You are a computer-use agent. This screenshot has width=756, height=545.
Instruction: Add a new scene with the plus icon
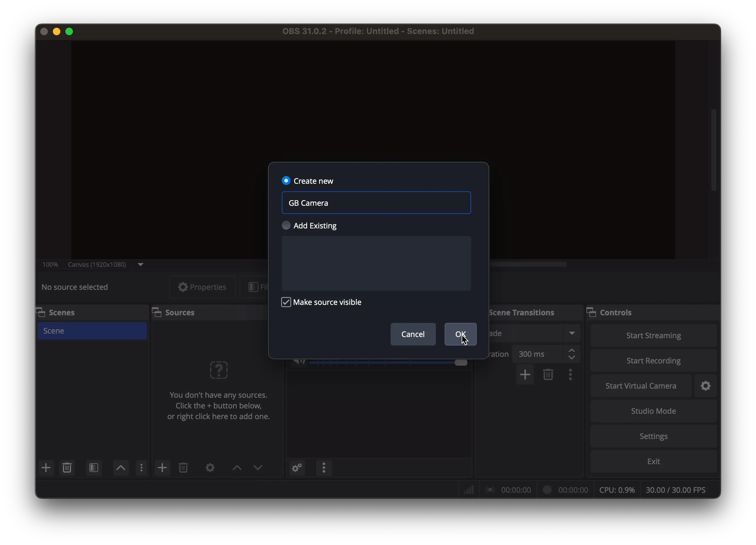click(46, 468)
